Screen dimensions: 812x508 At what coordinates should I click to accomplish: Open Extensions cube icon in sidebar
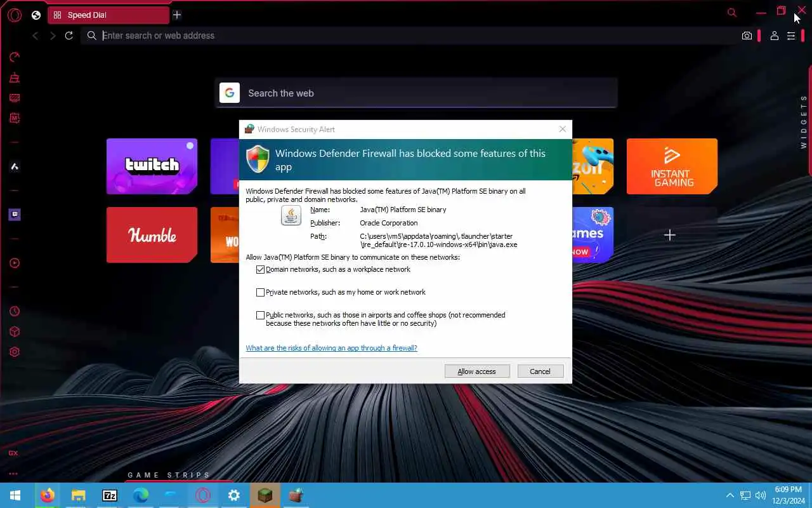pyautogui.click(x=15, y=331)
